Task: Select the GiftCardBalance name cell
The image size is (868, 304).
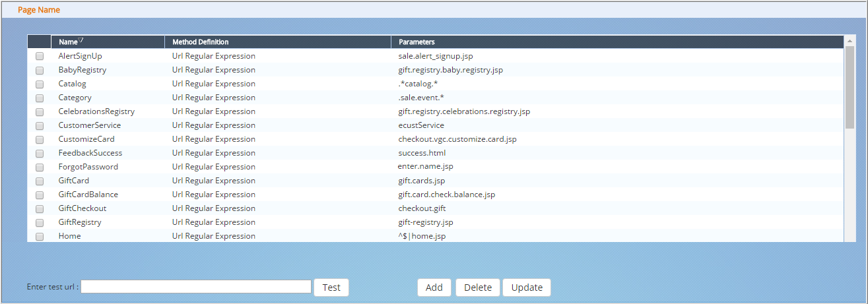Action: coord(88,195)
